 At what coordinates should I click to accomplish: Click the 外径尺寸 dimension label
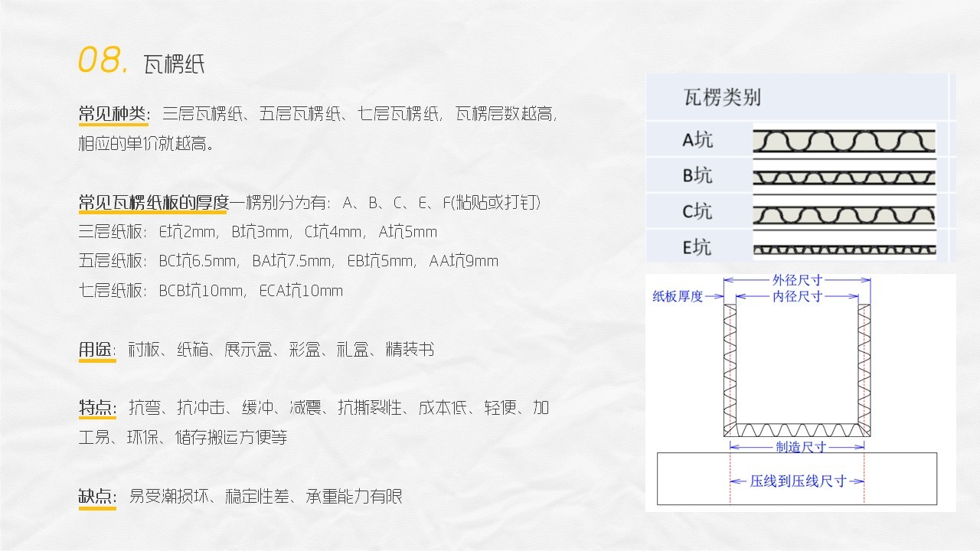[x=797, y=281]
